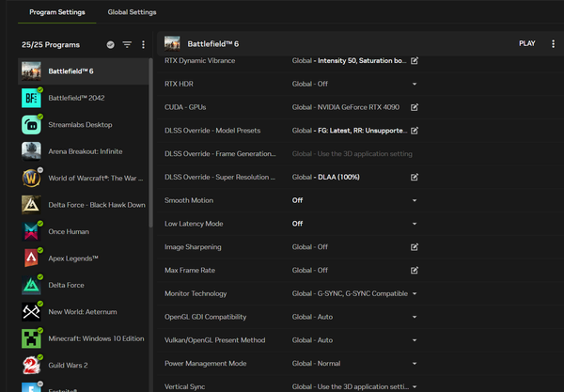This screenshot has width=564, height=392.
Task: Click the Image Sharpening edit icon
Action: (415, 247)
